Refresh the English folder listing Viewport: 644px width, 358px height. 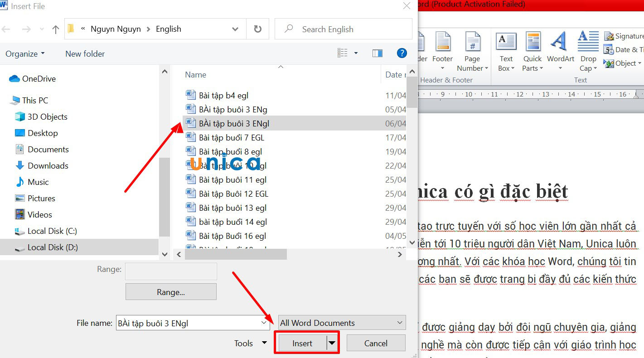point(258,29)
